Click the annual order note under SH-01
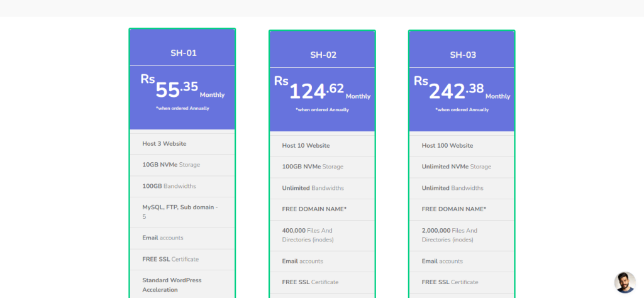 (x=182, y=108)
